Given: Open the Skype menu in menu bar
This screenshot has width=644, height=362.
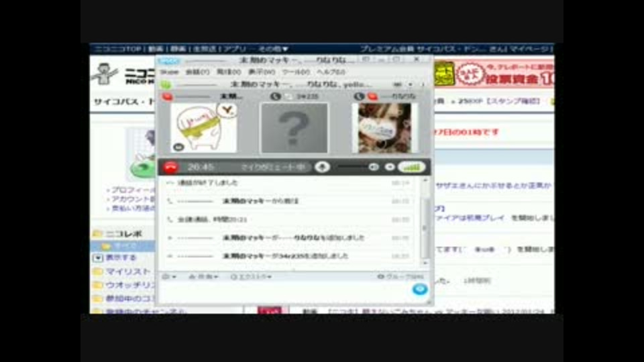Looking at the screenshot, I should 169,72.
